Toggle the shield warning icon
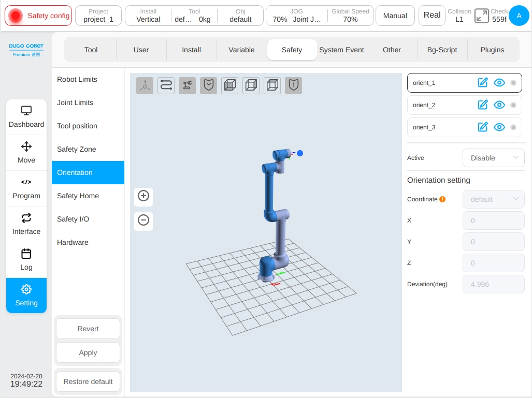 (x=294, y=85)
